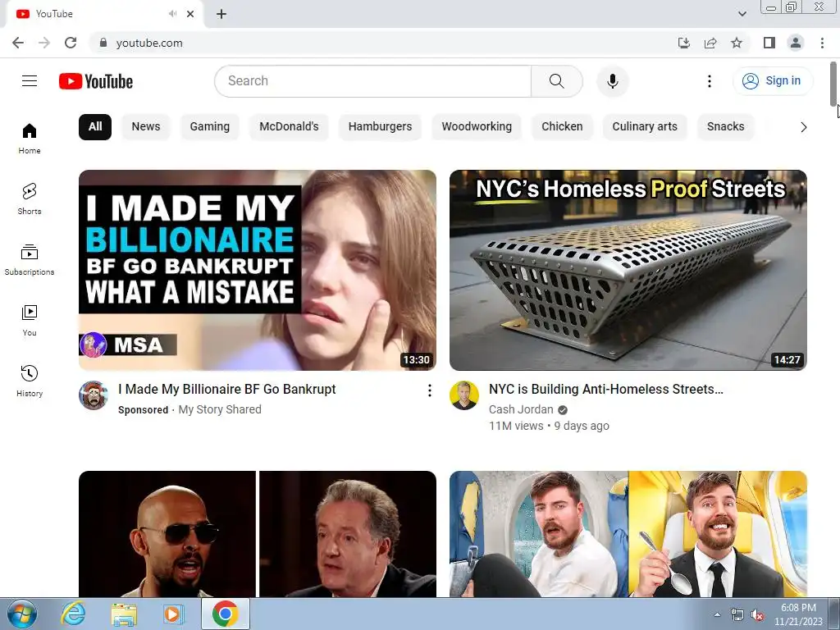This screenshot has width=840, height=630.
Task: Play NYC's Homeless Proof Streets thumbnail
Action: coord(628,270)
